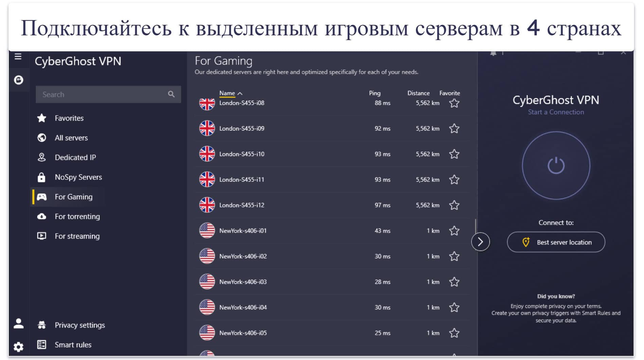This screenshot has height=360, width=644.
Task: Open the settings gear icon
Action: click(x=18, y=347)
